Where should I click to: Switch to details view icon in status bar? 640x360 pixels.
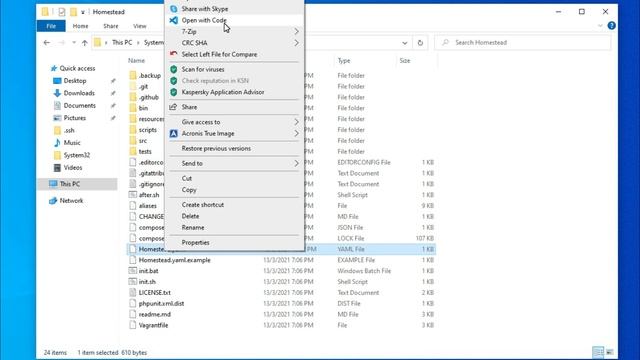(598, 352)
